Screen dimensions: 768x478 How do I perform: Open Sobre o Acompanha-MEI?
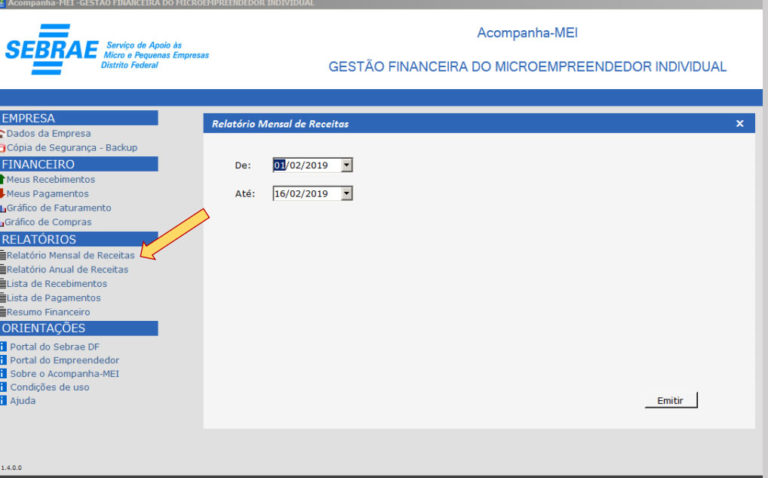[x=65, y=374]
